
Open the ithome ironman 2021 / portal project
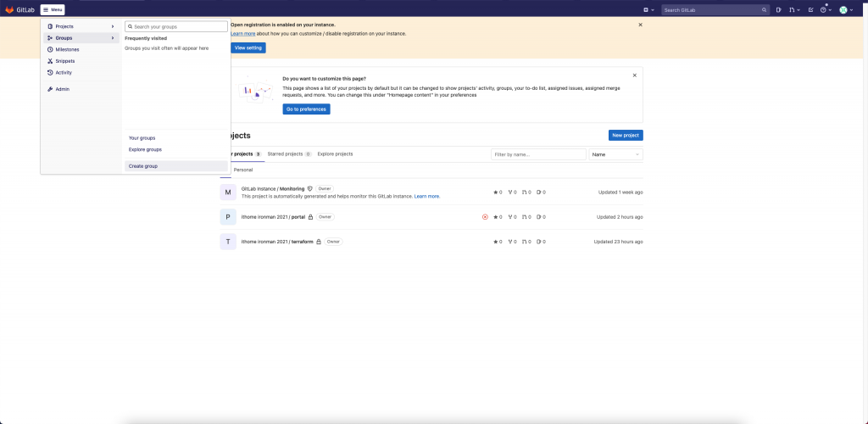tap(274, 217)
